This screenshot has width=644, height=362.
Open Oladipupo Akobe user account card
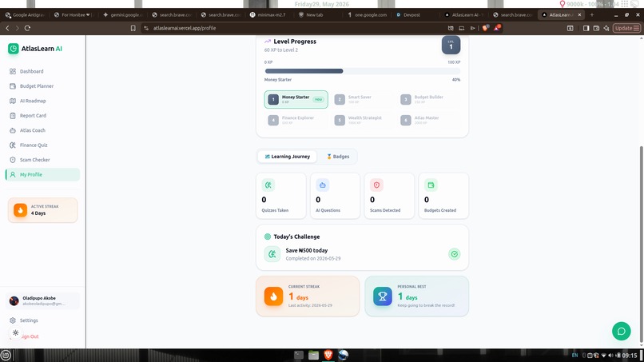[42, 301]
